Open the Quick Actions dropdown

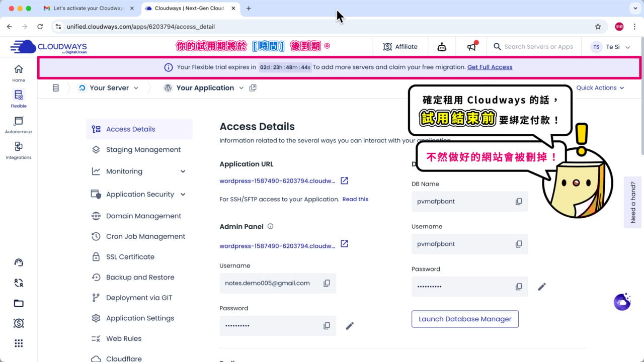click(x=600, y=87)
